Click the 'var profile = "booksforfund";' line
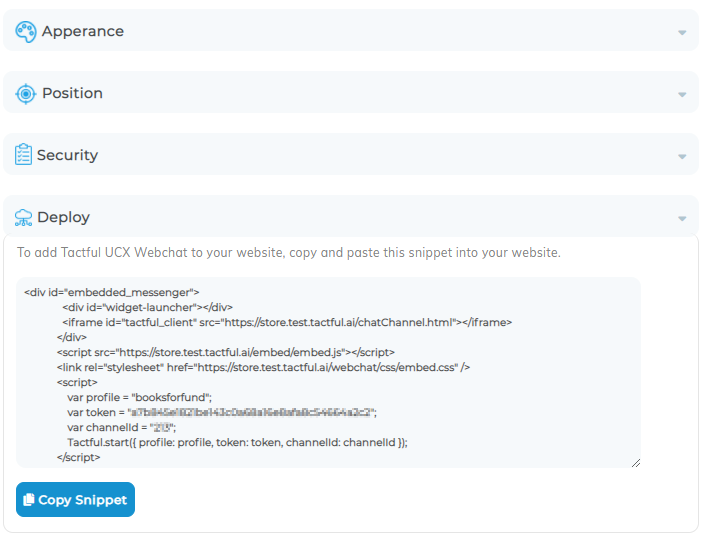The width and height of the screenshot is (706, 538). pos(140,398)
